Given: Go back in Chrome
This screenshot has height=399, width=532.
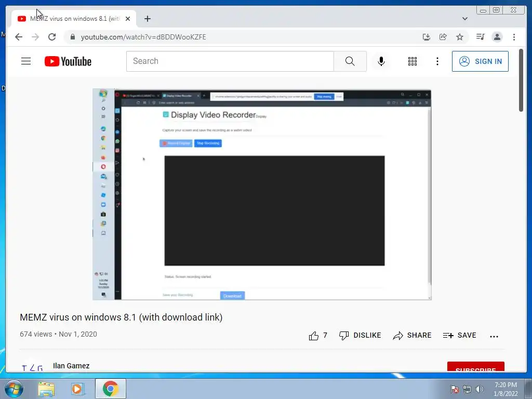Looking at the screenshot, I should click(x=19, y=37).
